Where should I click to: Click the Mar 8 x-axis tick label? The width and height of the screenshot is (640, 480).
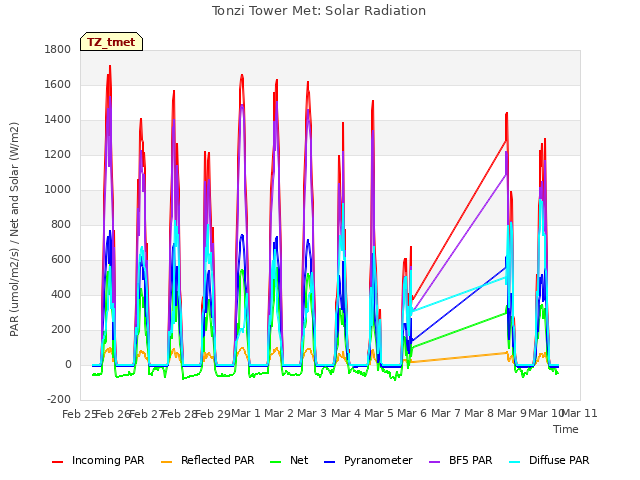click(479, 413)
